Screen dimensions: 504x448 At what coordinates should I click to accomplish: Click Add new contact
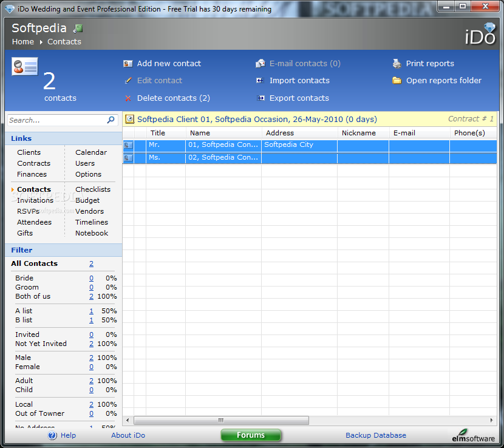click(x=169, y=64)
